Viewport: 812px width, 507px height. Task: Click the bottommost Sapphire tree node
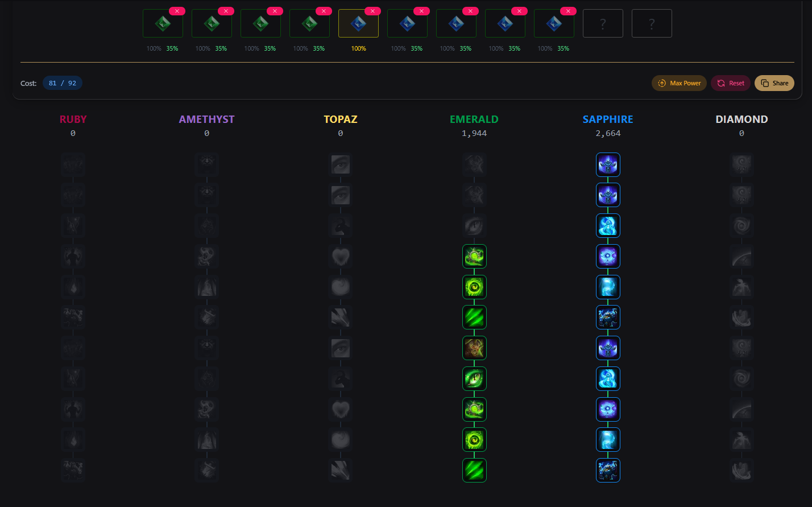608,470
